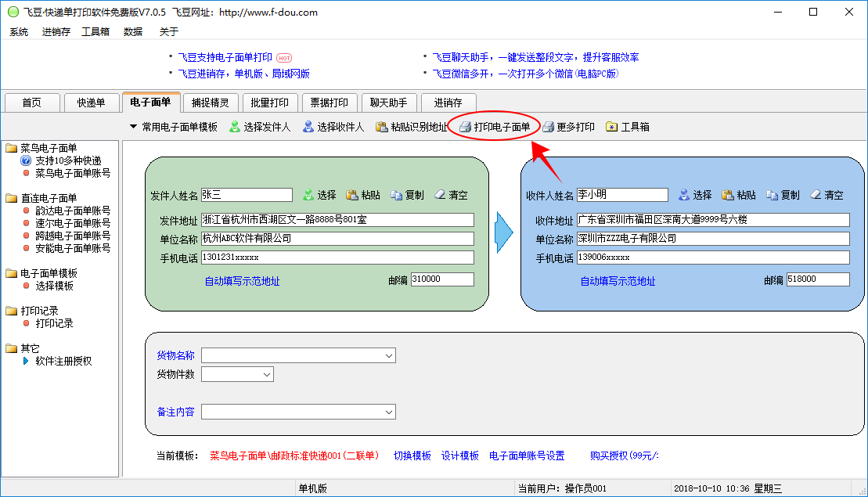Click the 切换模板 link
This screenshot has height=497, width=868.
coord(412,456)
